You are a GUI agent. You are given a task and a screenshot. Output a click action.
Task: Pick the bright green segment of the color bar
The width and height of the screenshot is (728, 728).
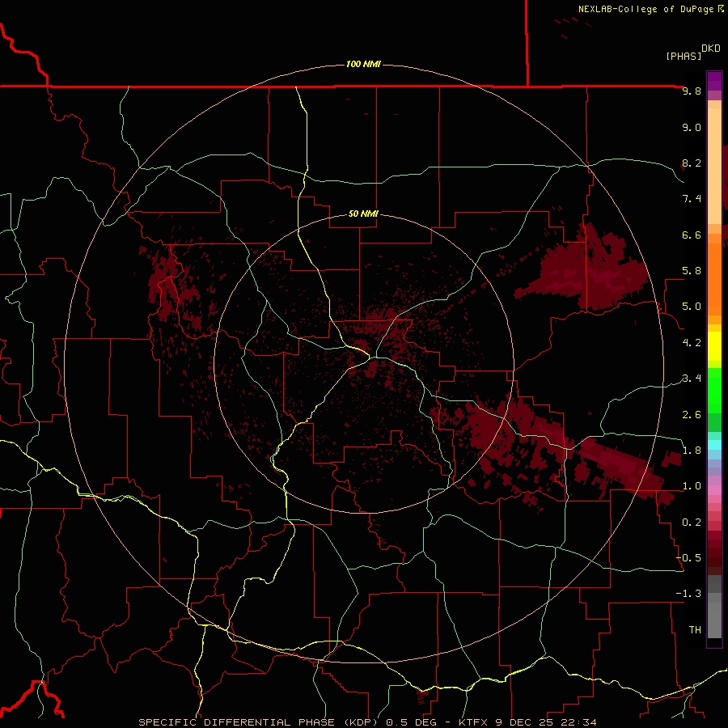(714, 391)
